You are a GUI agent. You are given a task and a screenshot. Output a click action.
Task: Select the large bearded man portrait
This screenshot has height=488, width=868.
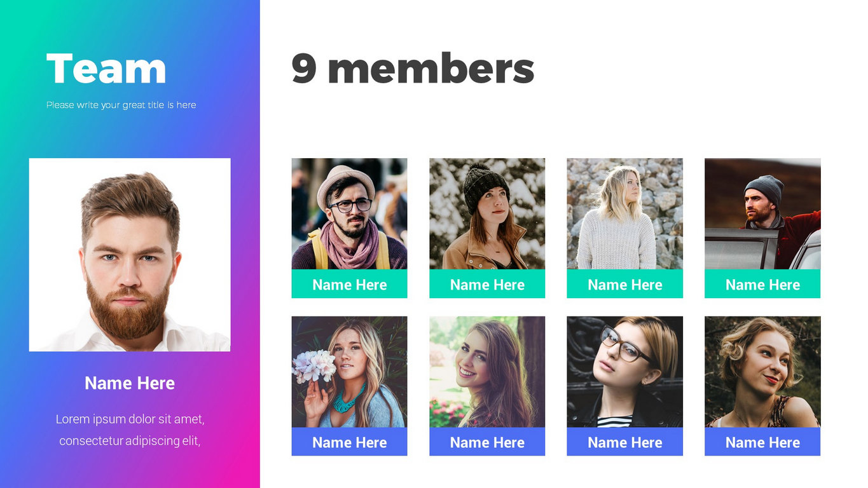[x=130, y=254]
